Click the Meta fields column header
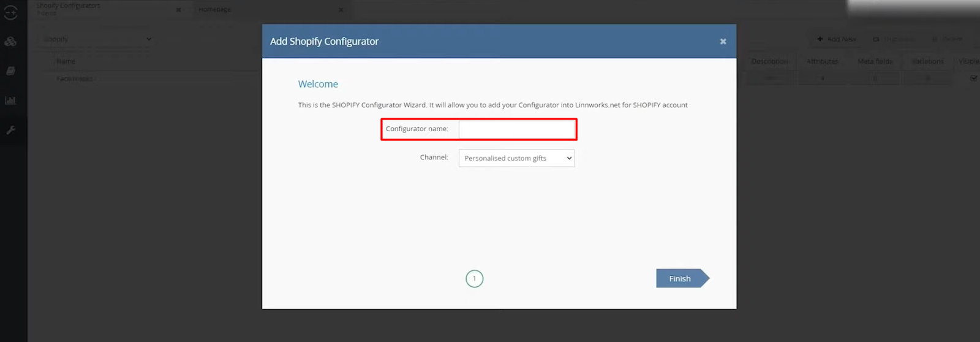Image resolution: width=980 pixels, height=342 pixels. 875,61
